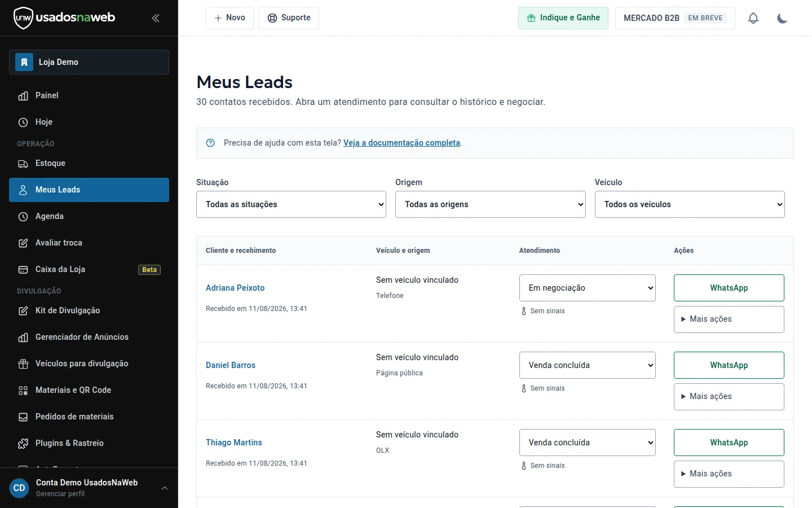The width and height of the screenshot is (812, 508).
Task: Toggle dark mode moon icon
Action: coord(782,18)
